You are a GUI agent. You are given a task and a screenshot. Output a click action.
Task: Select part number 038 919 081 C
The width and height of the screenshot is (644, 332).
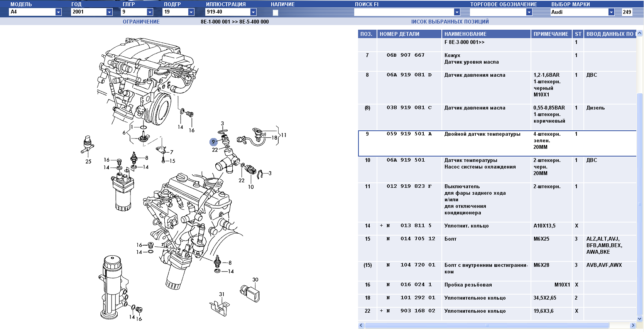tap(409, 108)
